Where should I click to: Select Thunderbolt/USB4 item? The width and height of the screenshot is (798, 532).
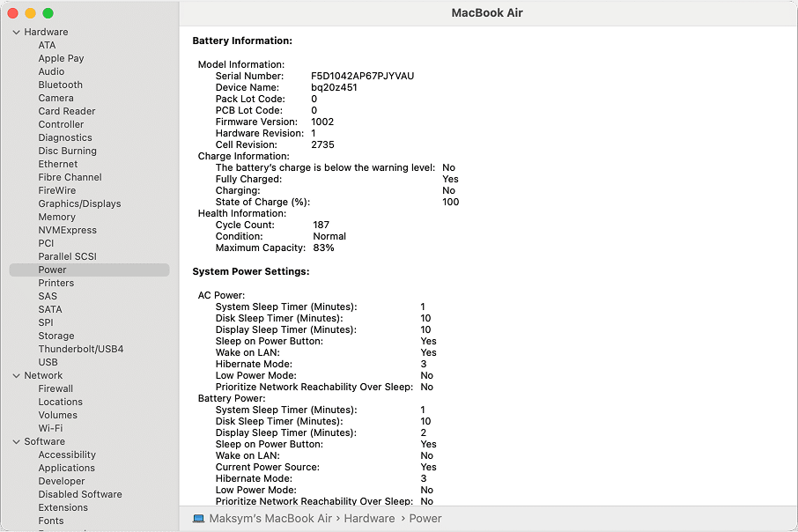tap(81, 349)
